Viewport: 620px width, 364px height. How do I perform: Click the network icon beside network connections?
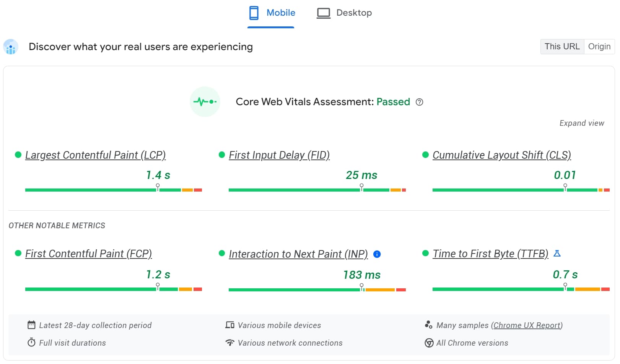pyautogui.click(x=229, y=343)
